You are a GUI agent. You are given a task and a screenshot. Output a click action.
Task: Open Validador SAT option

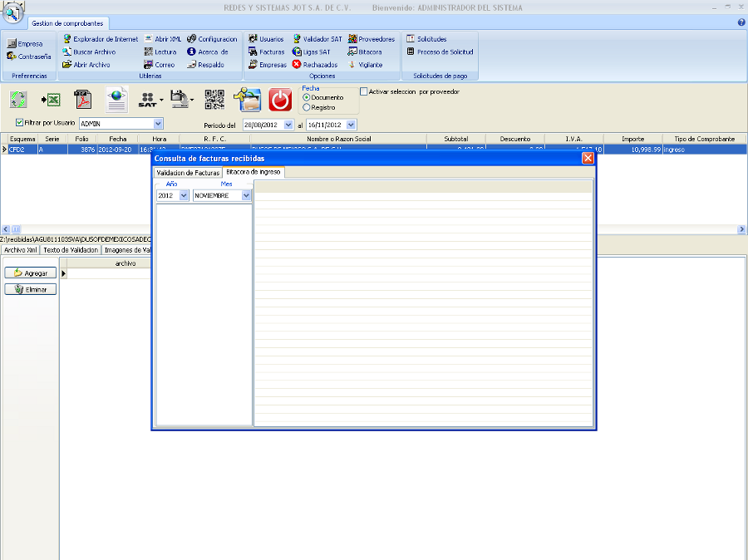(317, 39)
